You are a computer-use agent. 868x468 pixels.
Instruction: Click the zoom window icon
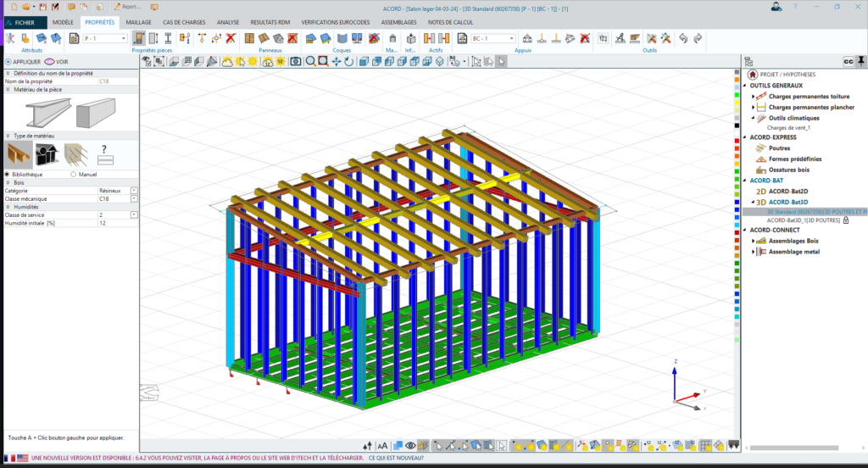(x=323, y=62)
